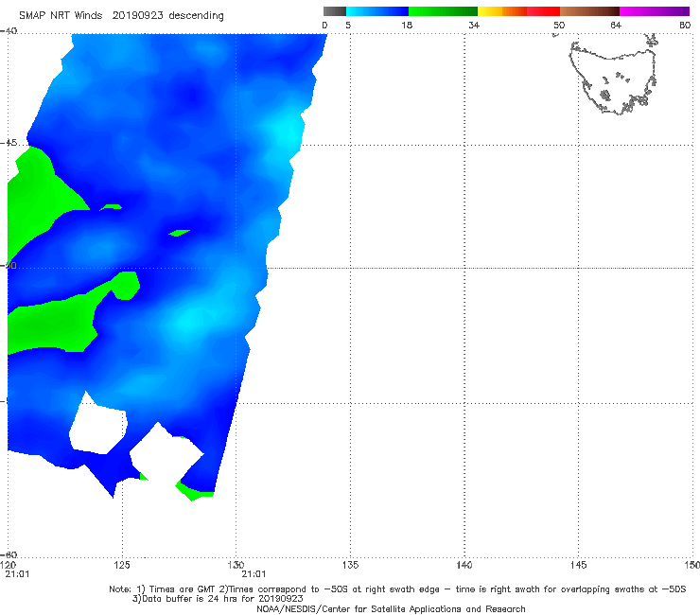Viewport: 700px width, 615px height.
Task: Pick the yellow-orange segment of the color bar
Action: click(502, 11)
